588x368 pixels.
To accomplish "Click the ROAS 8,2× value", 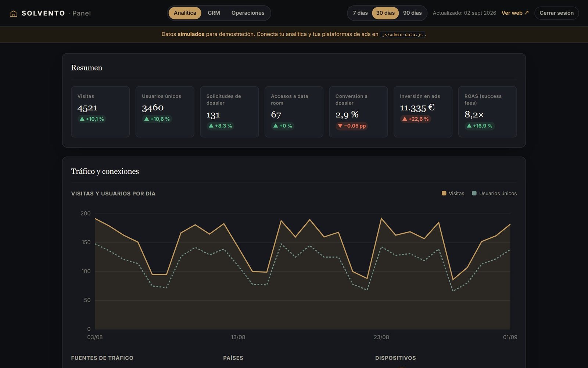I will click(x=474, y=114).
